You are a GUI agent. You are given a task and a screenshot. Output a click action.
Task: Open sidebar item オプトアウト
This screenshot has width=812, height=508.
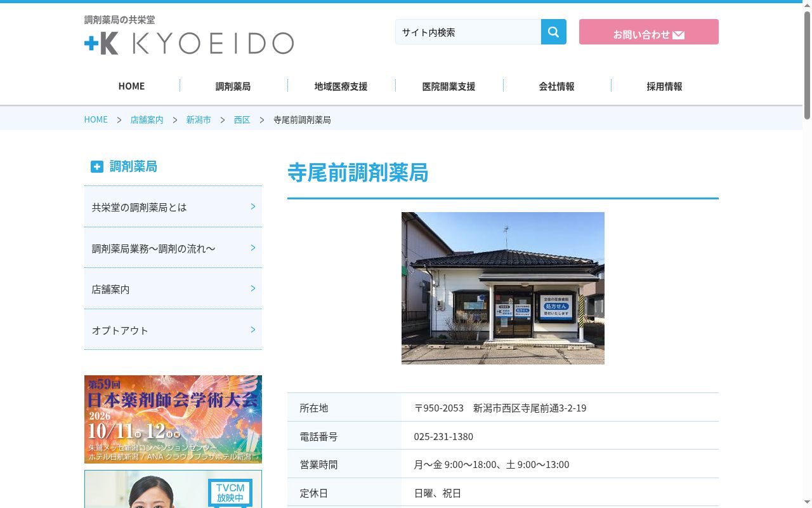pyautogui.click(x=173, y=330)
